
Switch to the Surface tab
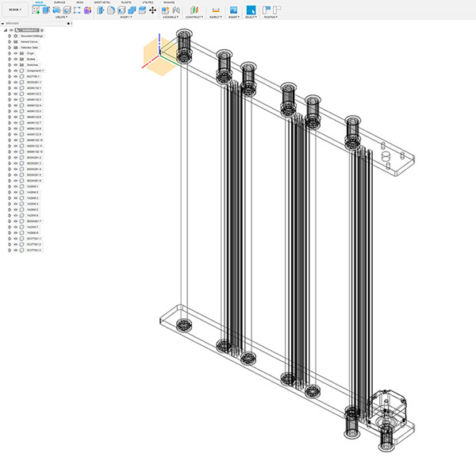(x=59, y=2)
